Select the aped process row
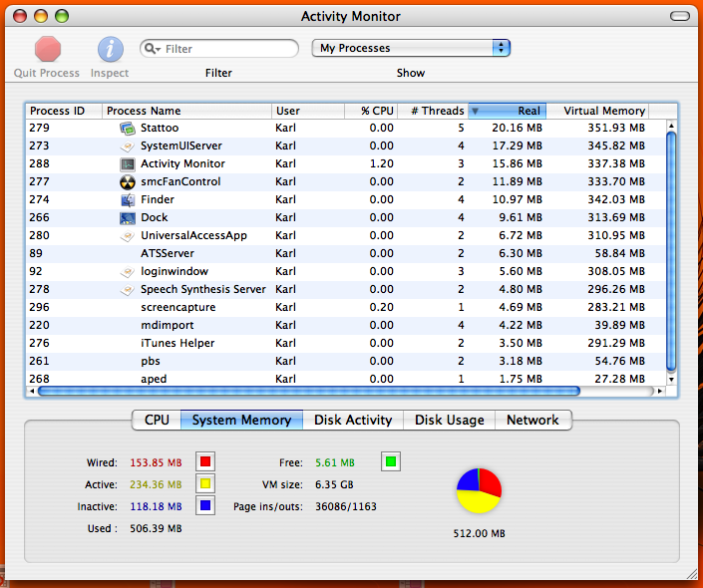This screenshot has width=703, height=588. [x=345, y=379]
